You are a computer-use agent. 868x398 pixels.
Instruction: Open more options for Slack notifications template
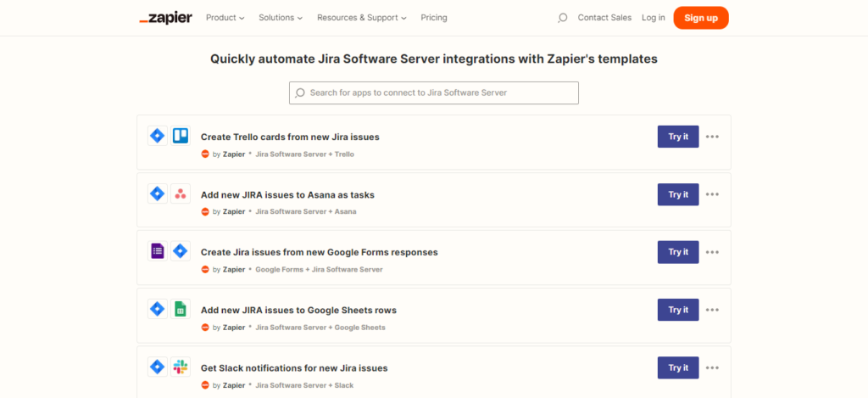coord(712,367)
